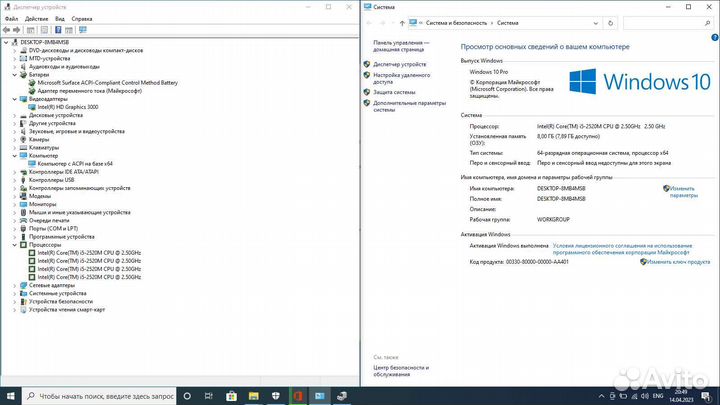Click the Модемы category icon

point(23,196)
